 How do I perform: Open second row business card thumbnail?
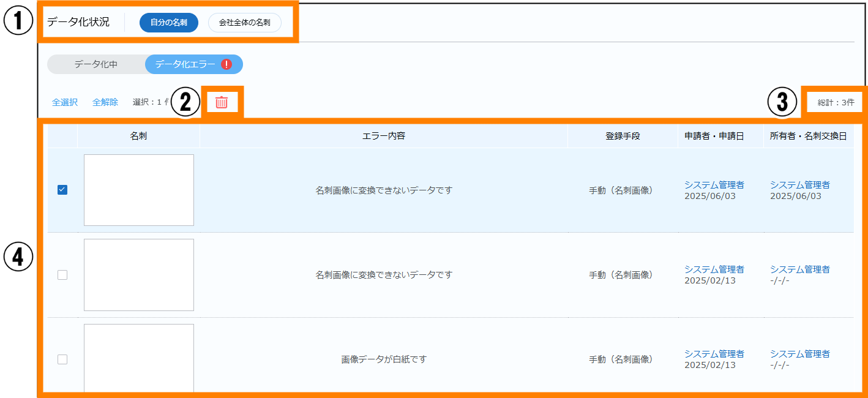pyautogui.click(x=139, y=275)
